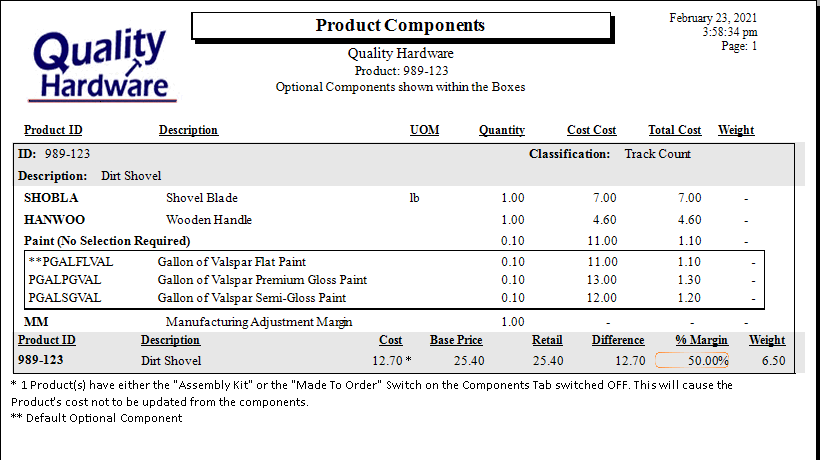Select the highlighted 50.00% margin field
This screenshot has width=820, height=460.
692,360
